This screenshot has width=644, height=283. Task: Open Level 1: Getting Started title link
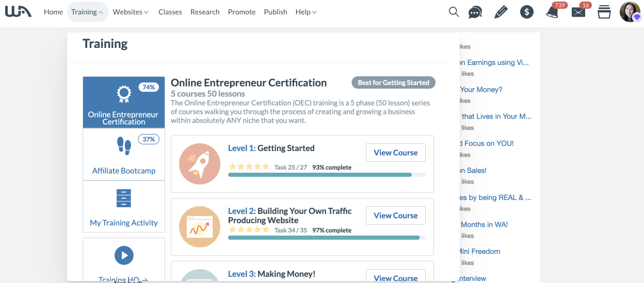[271, 148]
